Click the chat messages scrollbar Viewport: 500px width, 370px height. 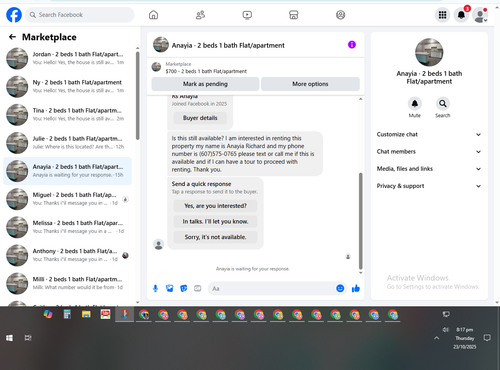coord(360,221)
